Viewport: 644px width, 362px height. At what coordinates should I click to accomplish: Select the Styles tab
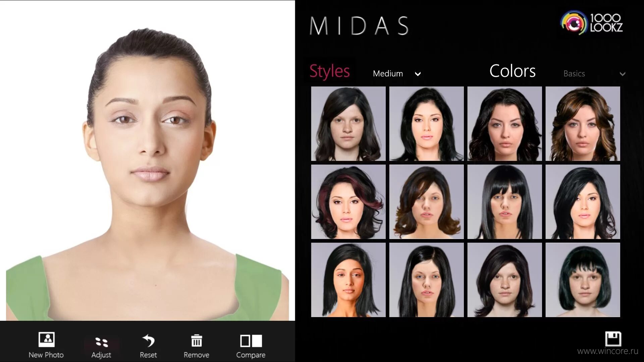tap(329, 71)
